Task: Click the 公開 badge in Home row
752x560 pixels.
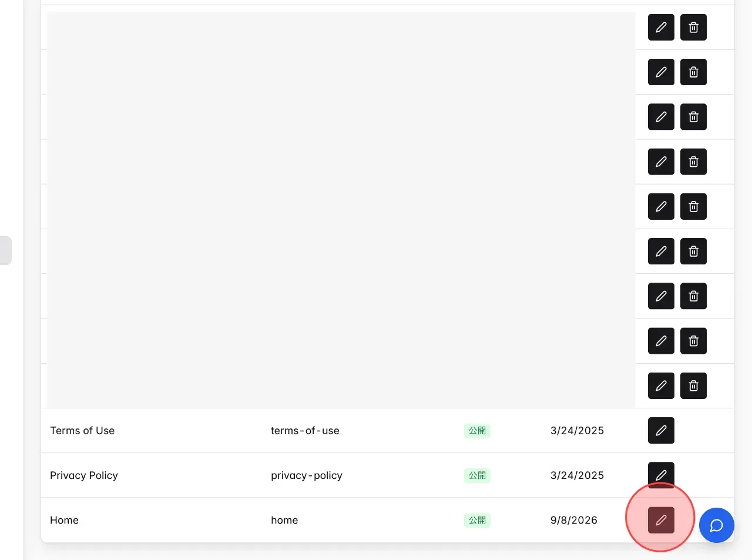Action: pyautogui.click(x=477, y=520)
